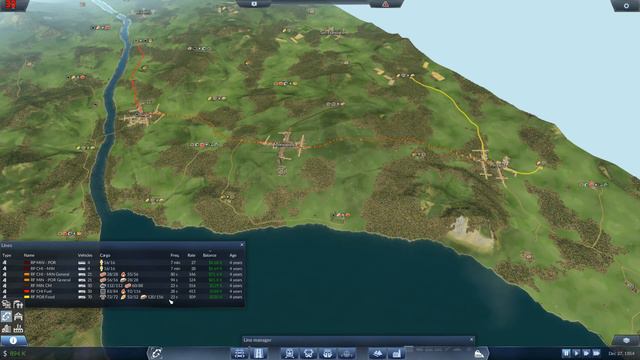Open the settings gear menu
Screen dimensions: 640x360
coord(626,5)
